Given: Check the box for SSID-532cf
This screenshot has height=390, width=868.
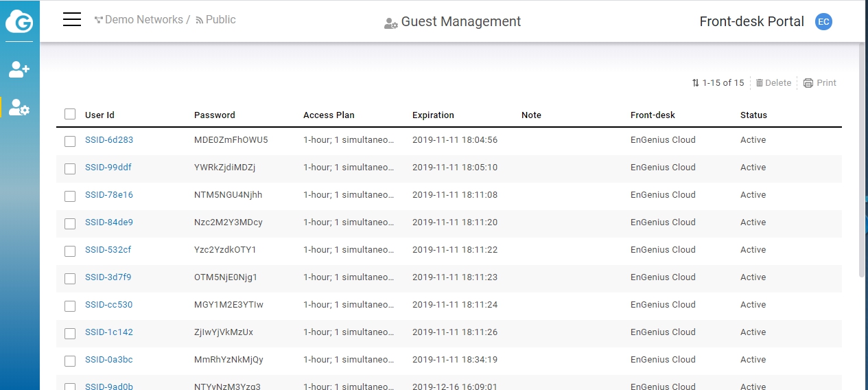Looking at the screenshot, I should (70, 251).
